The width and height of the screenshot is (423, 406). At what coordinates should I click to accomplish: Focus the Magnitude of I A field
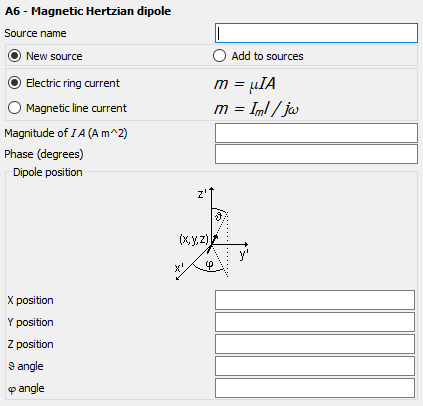316,133
